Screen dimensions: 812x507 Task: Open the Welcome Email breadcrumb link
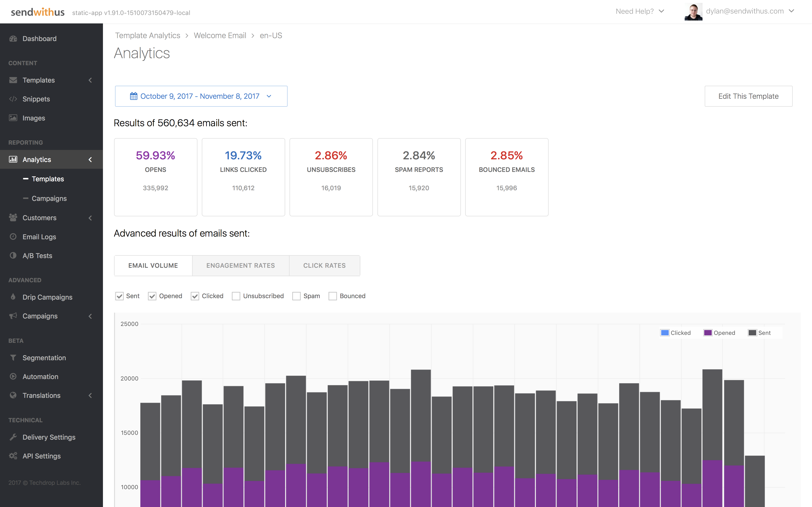click(x=220, y=35)
